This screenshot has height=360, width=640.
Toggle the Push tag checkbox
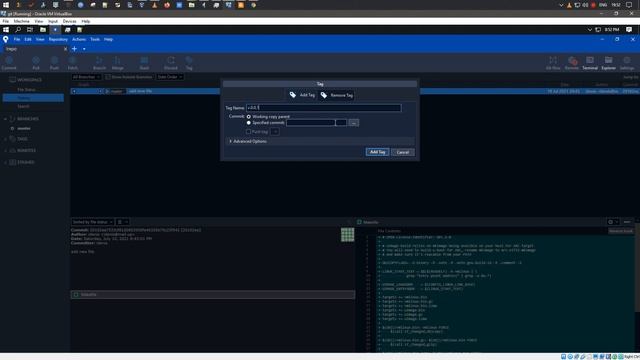tap(249, 132)
